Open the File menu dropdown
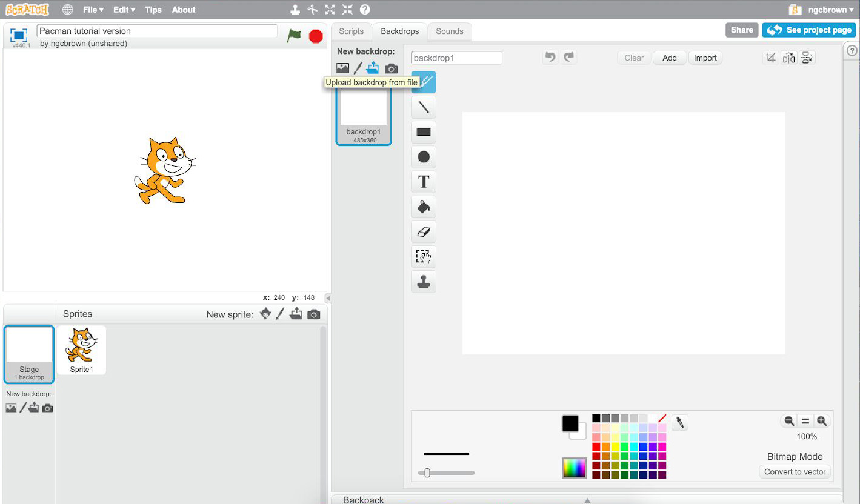Screen dimensions: 860x504 (93, 10)
